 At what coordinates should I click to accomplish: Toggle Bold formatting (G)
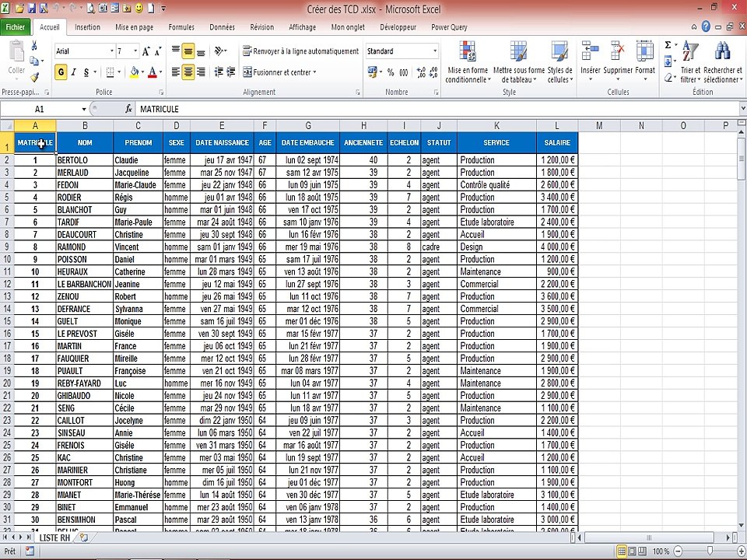coord(61,72)
